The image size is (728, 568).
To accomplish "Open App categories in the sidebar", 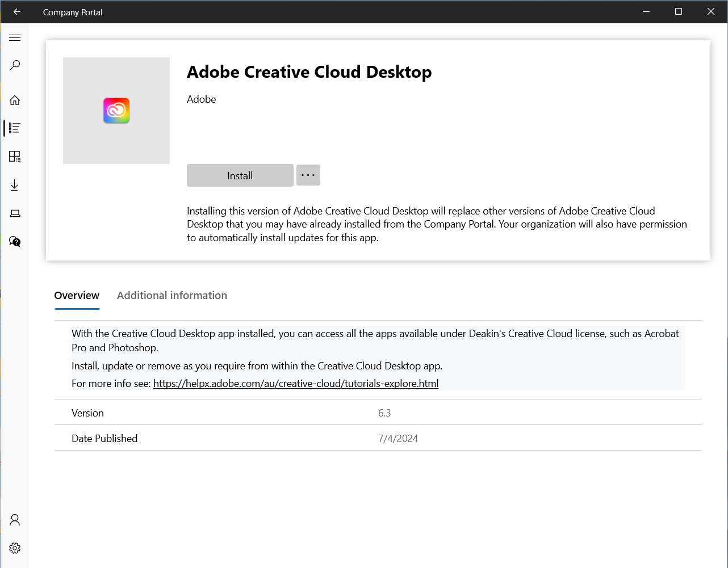I will point(15,156).
